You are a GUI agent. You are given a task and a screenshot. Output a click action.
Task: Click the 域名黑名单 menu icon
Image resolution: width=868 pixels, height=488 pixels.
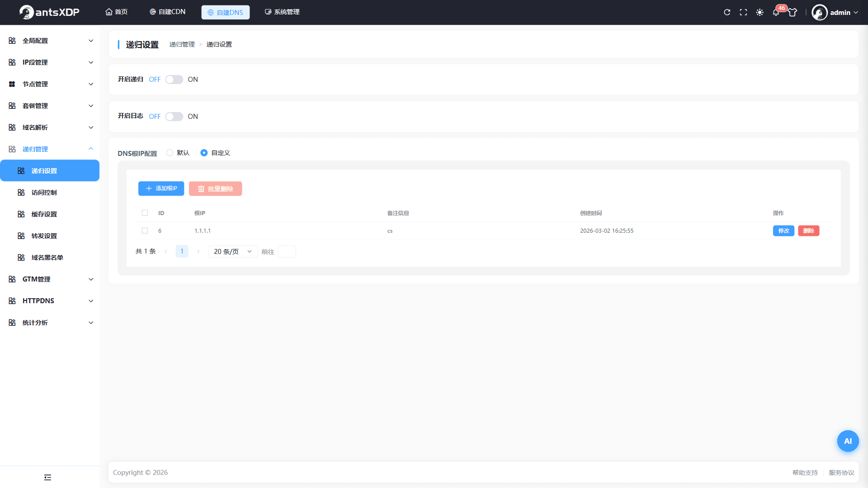(21, 258)
